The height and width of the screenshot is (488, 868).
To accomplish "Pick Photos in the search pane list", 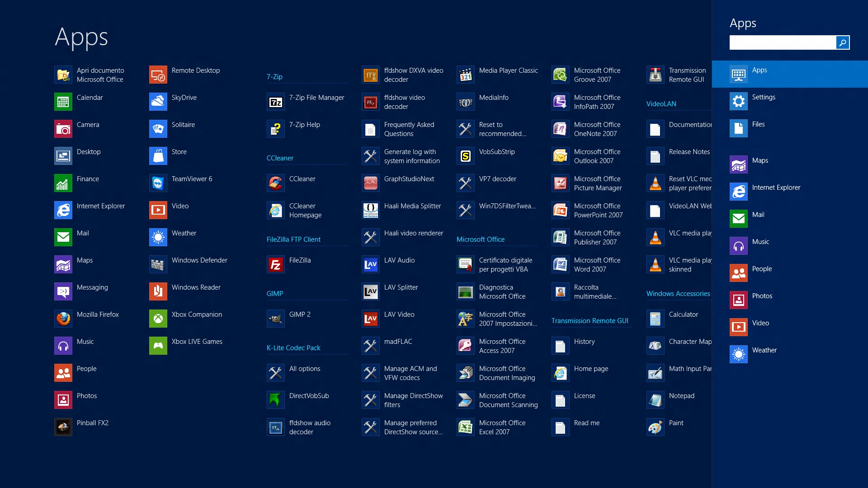I will pos(790,300).
